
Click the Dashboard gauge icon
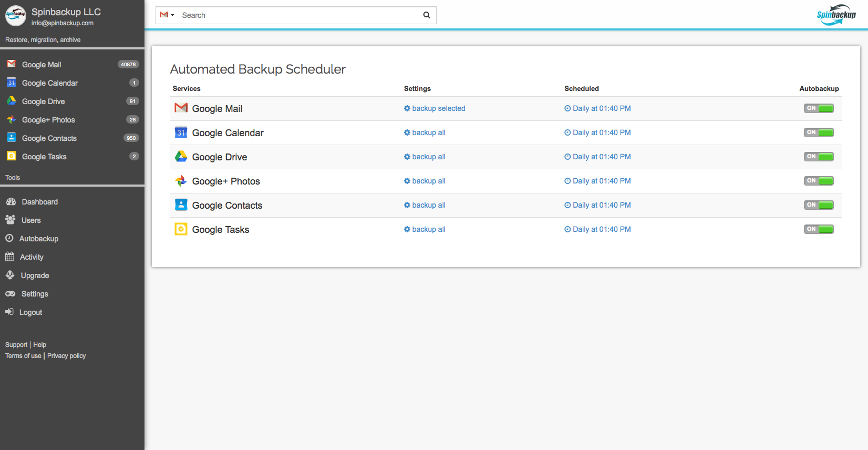point(11,202)
